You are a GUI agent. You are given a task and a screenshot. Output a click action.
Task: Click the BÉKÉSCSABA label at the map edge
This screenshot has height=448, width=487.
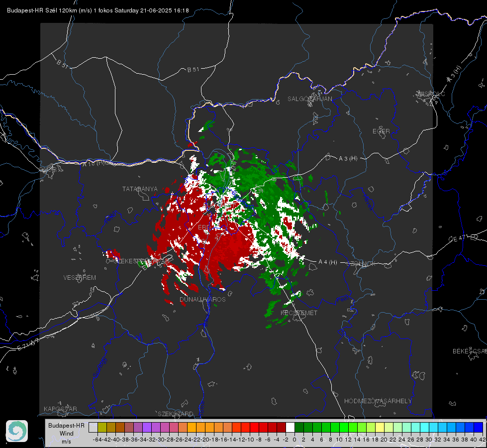pyautogui.click(x=470, y=351)
